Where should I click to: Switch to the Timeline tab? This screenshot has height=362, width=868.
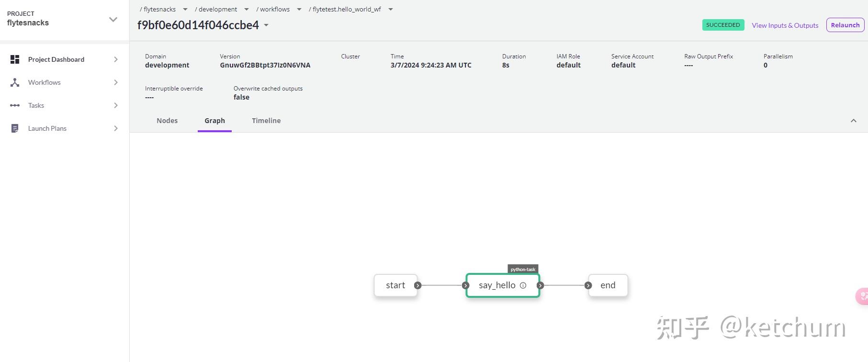pyautogui.click(x=266, y=121)
